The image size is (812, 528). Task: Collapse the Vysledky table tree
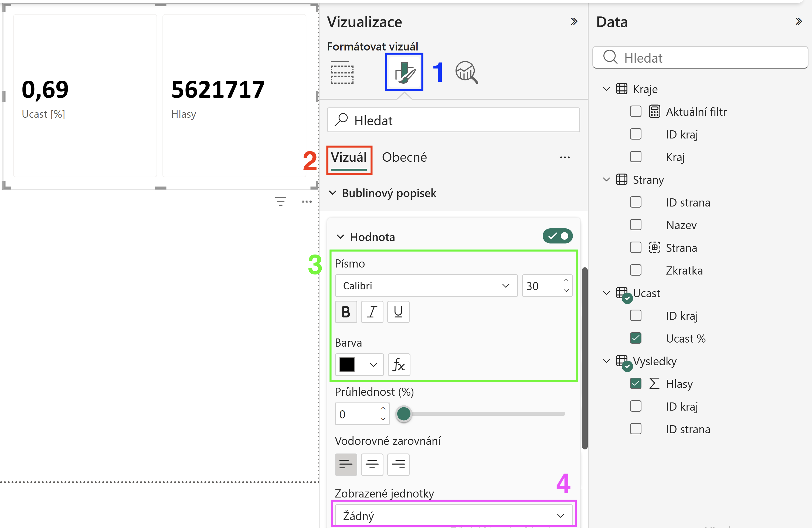[x=606, y=361]
